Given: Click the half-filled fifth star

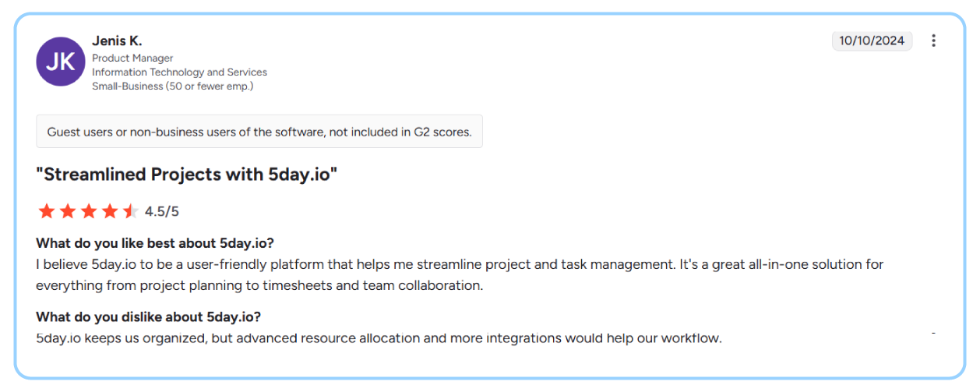Looking at the screenshot, I should tap(130, 211).
